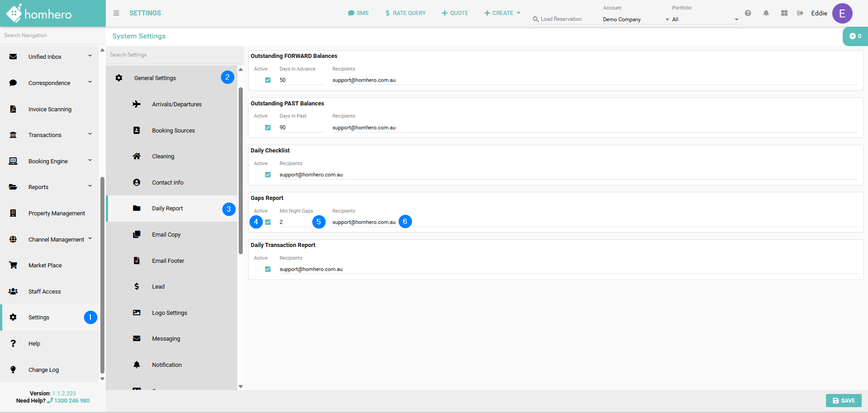Click the Invoice Scanning sidebar icon
This screenshot has height=413, width=868.
click(13, 109)
